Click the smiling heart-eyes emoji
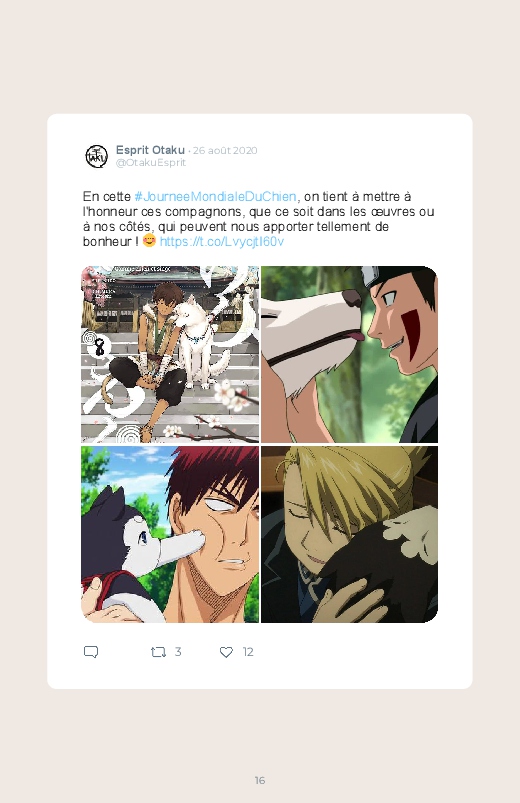The width and height of the screenshot is (520, 803). pyautogui.click(x=149, y=241)
